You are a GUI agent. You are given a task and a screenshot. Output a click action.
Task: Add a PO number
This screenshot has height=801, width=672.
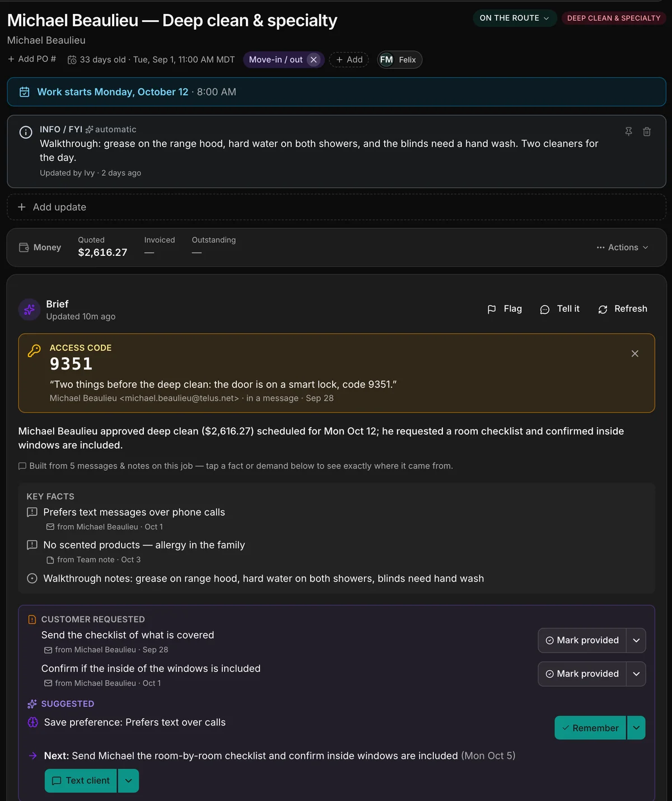coord(32,59)
